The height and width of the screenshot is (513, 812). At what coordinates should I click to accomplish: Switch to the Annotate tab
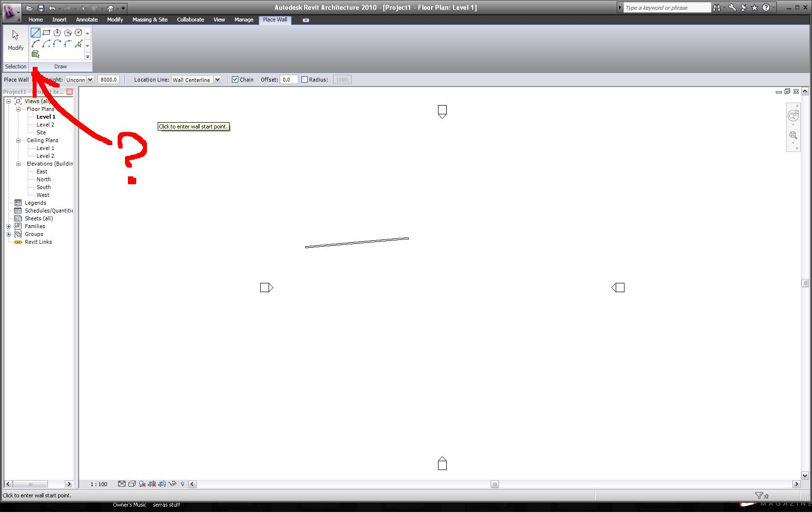pos(87,20)
